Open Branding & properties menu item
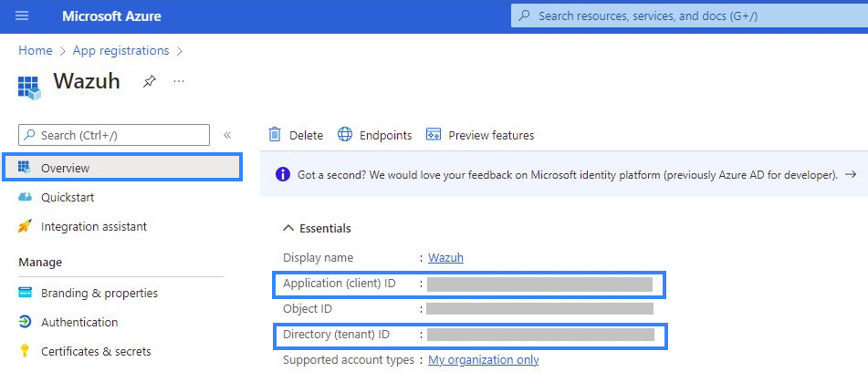Viewport: 868px width, 372px height. (99, 293)
